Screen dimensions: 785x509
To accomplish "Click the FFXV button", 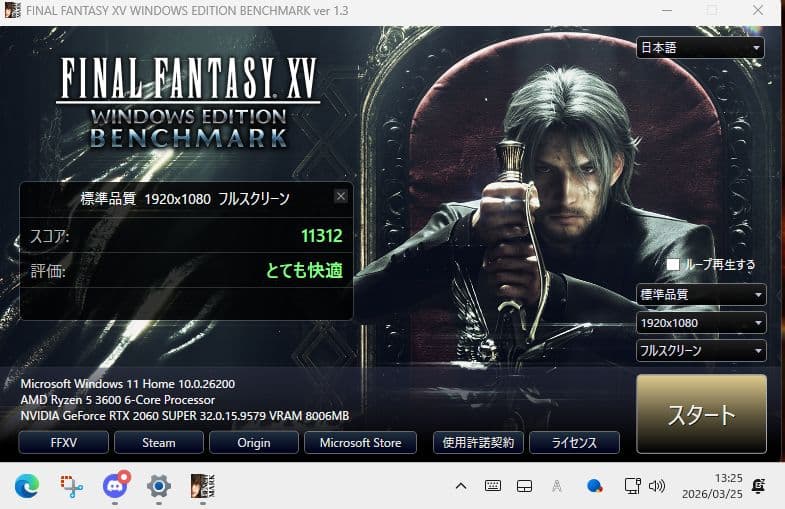I will pos(64,443).
